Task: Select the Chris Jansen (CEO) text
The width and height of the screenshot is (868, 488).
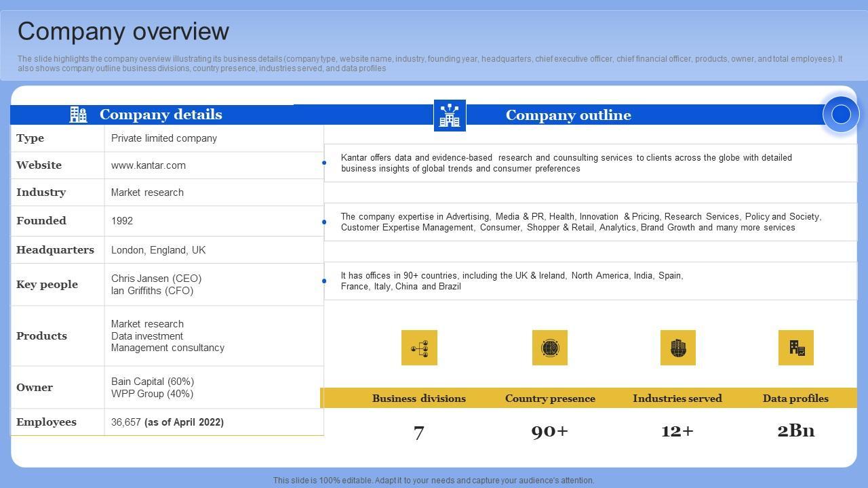Action: tap(156, 279)
